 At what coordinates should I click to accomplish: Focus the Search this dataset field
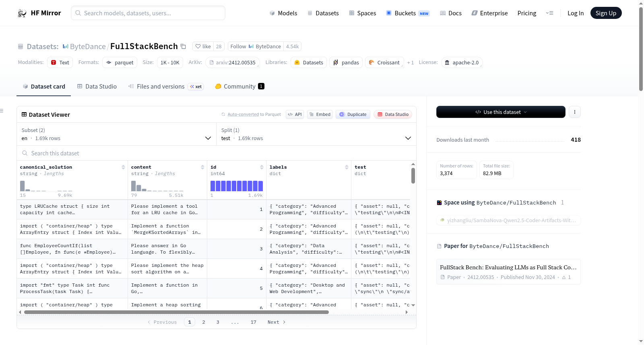217,153
